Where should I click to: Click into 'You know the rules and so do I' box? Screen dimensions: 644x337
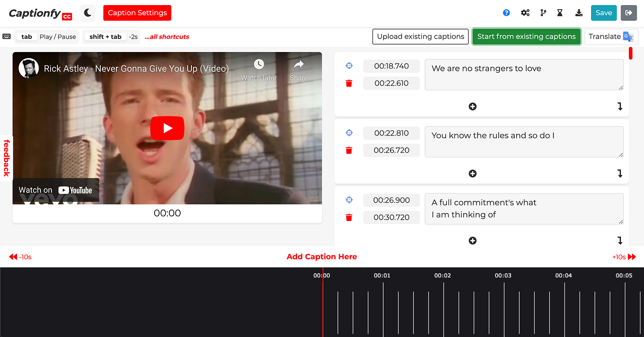tap(524, 142)
